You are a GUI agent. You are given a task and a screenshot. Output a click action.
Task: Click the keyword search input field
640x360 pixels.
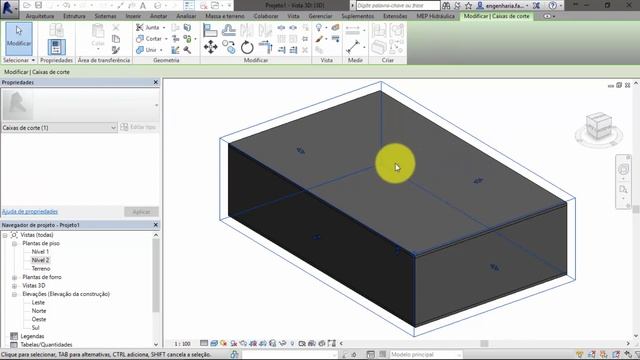click(x=398, y=5)
